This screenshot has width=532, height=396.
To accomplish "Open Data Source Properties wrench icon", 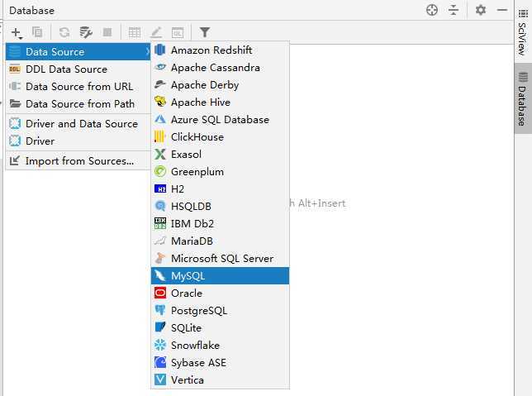I will (x=86, y=32).
